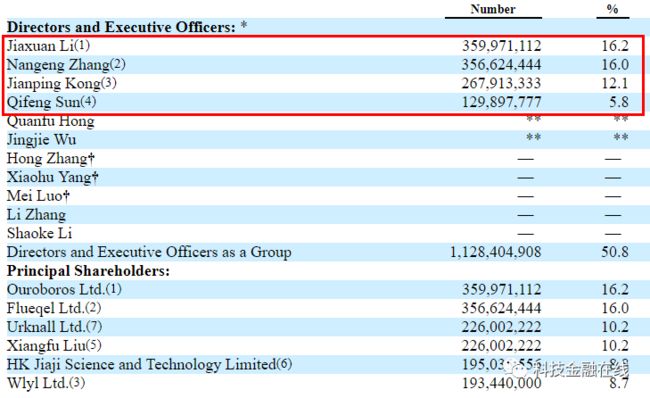
Task: Click the name "Jingjie Wu"
Action: click(x=41, y=140)
